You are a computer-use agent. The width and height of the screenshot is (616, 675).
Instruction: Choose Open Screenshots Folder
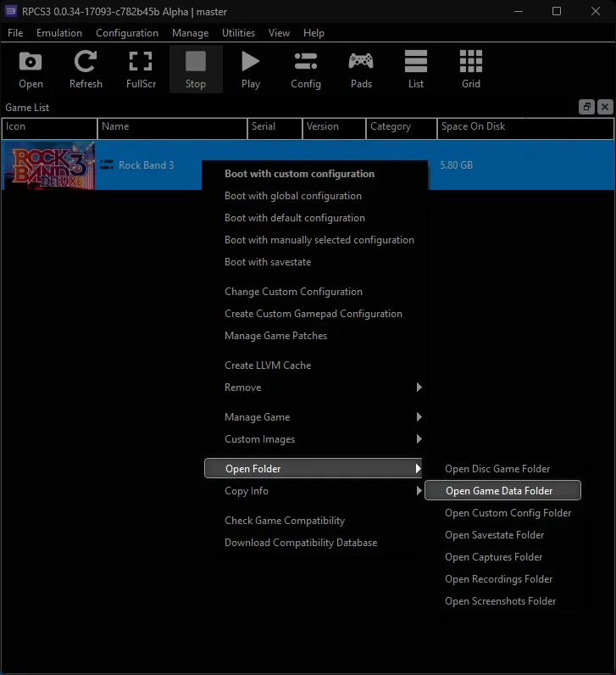[x=502, y=600]
